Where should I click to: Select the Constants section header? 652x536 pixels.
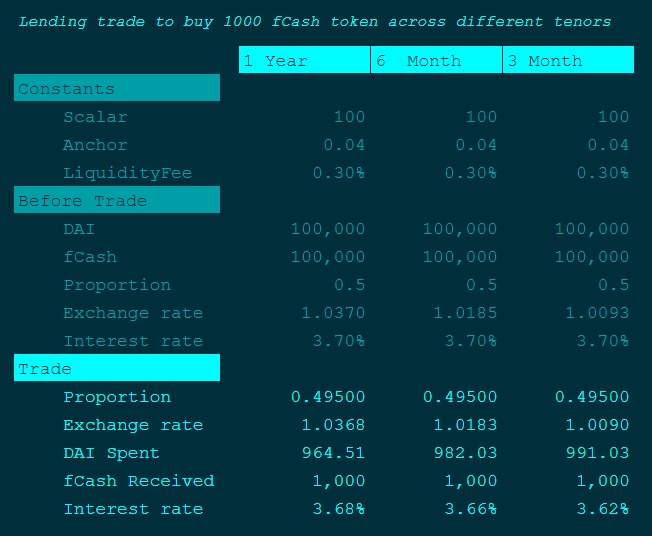[117, 88]
